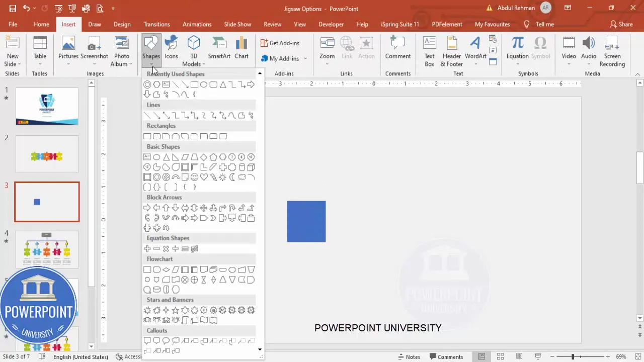
Task: Choose the regular pentagon basic shape
Action: (x=213, y=157)
